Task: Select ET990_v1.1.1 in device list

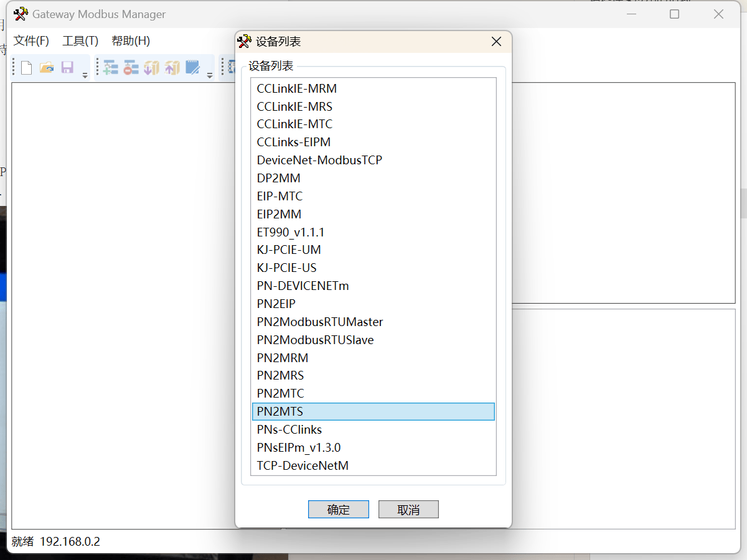Action: tap(374, 233)
